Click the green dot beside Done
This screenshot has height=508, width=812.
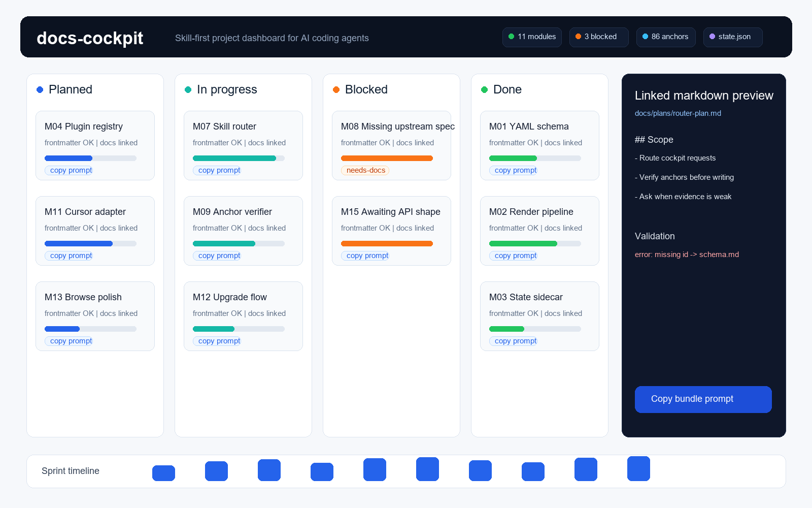(x=485, y=90)
